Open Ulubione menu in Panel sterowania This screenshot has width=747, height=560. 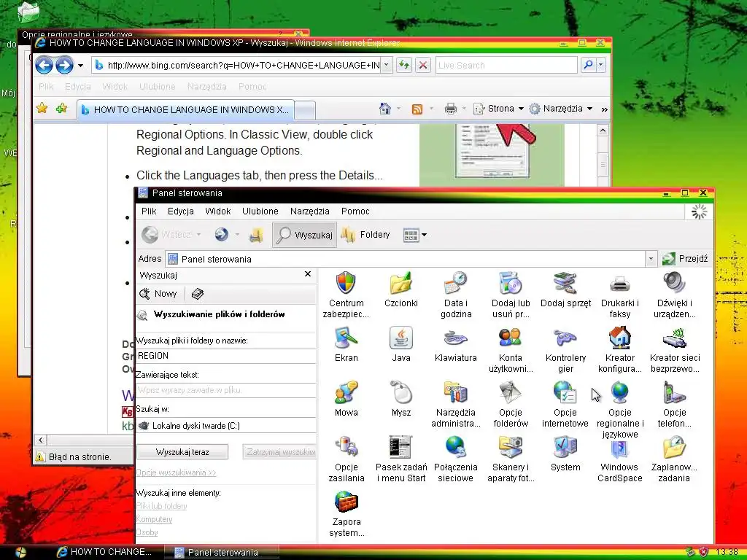260,211
